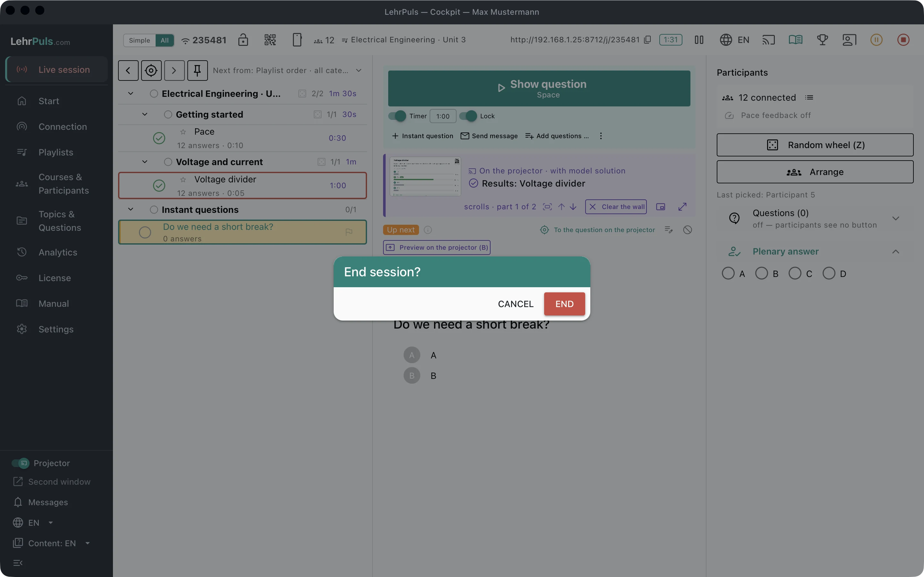Toggle the Lock switch
The image size is (924, 577).
[x=468, y=116]
